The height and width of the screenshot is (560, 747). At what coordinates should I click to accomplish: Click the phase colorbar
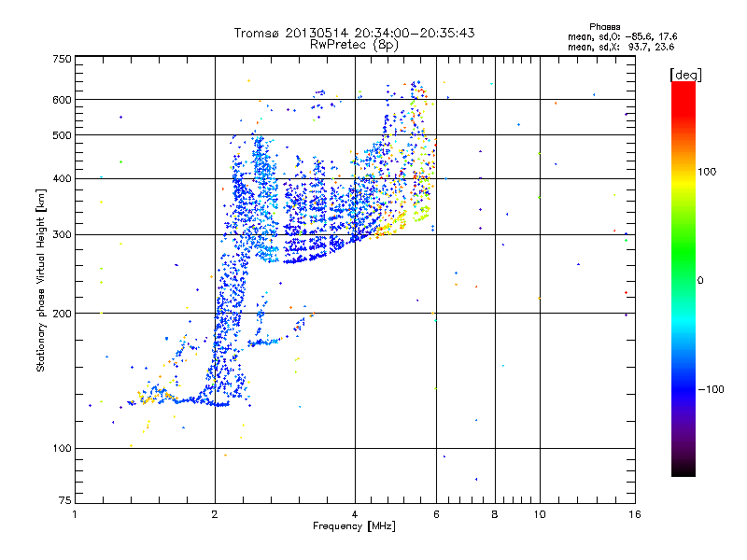coord(684,278)
